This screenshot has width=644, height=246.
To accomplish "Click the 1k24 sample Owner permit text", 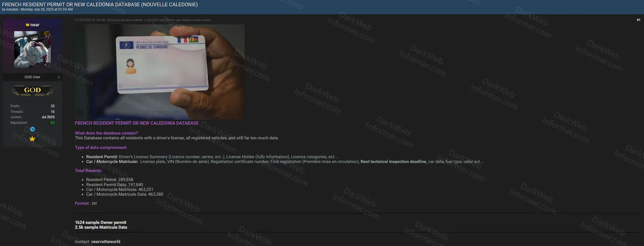I will click(x=100, y=222).
